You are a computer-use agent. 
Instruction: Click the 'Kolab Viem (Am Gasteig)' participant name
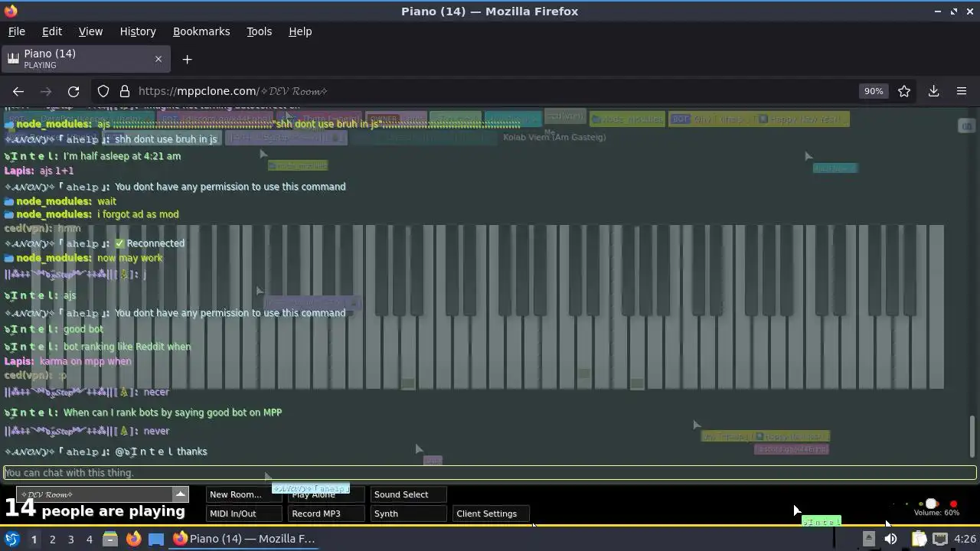click(x=554, y=137)
